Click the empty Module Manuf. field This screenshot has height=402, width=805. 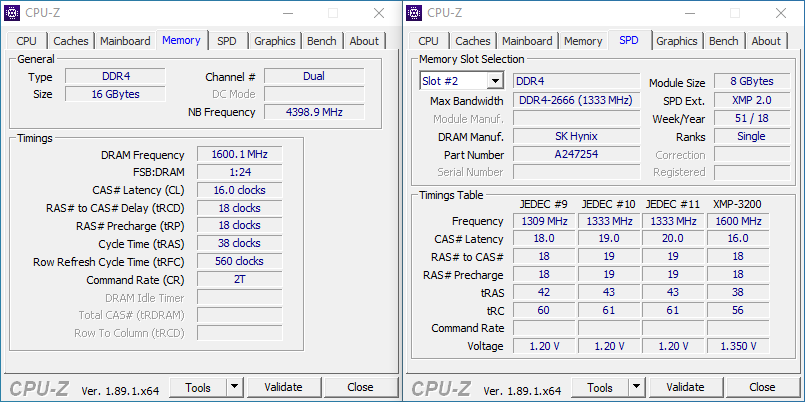[577, 119]
